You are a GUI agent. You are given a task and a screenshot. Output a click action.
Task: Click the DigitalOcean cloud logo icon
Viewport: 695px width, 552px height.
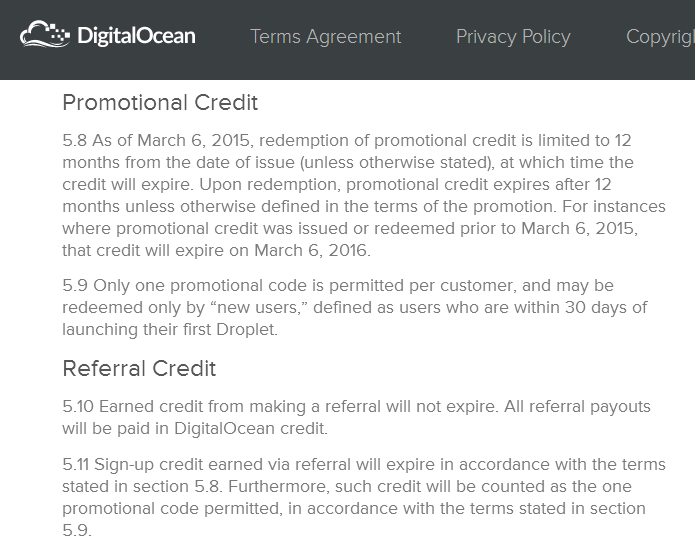pos(45,34)
